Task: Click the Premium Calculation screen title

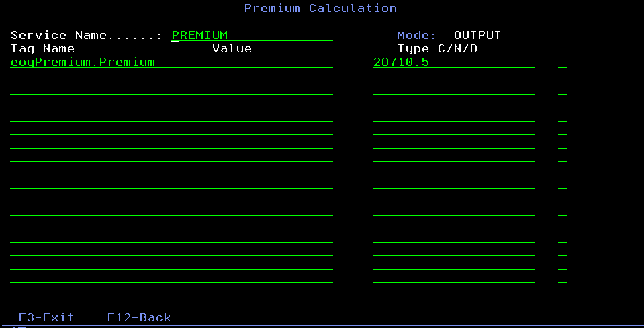Action: point(320,8)
